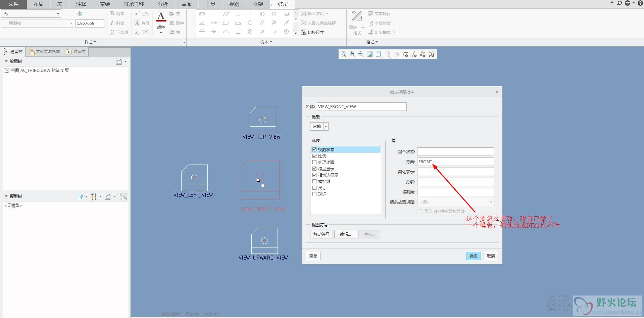
Task: Enable the 尺寸 checkbox
Action: tap(314, 188)
